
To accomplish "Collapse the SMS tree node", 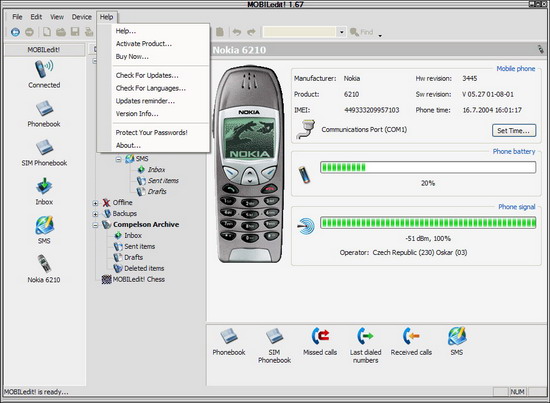I will pos(119,159).
